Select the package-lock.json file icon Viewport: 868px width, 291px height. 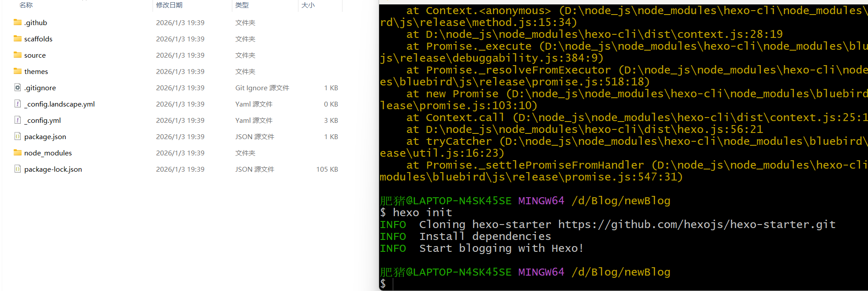pyautogui.click(x=18, y=169)
